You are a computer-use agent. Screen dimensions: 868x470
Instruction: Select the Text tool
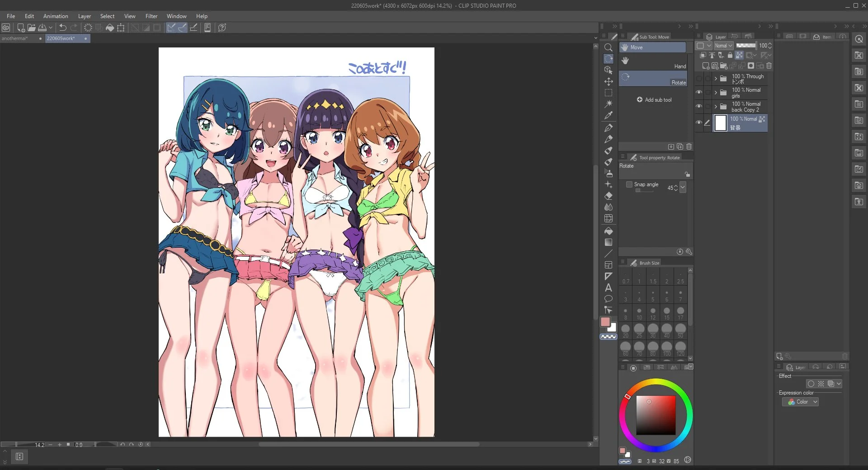pos(609,287)
